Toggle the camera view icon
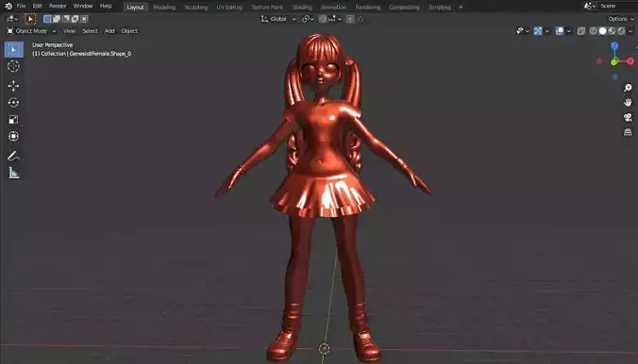Viewport: 638px width, 364px height. [x=628, y=118]
